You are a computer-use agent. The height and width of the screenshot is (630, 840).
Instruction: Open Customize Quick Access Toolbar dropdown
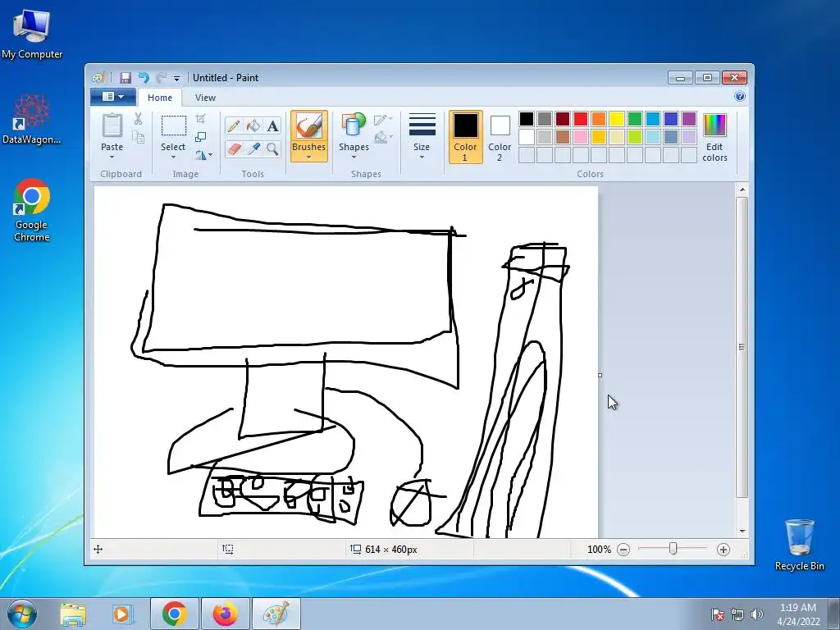click(x=177, y=78)
